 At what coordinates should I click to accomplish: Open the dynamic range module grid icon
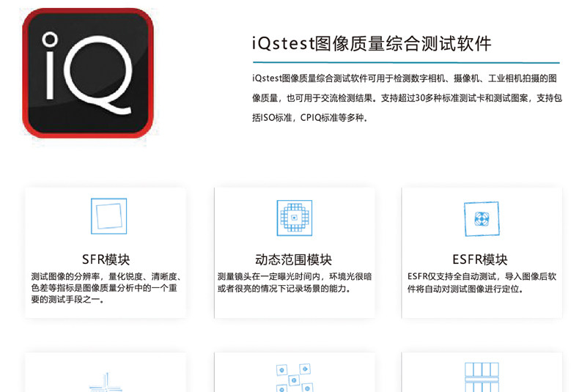[295, 218]
